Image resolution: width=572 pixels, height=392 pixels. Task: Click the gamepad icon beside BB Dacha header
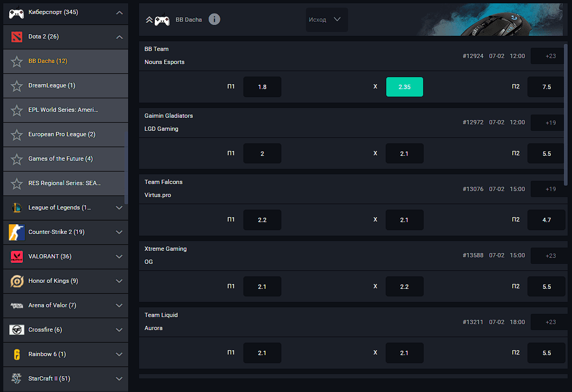pyautogui.click(x=162, y=20)
